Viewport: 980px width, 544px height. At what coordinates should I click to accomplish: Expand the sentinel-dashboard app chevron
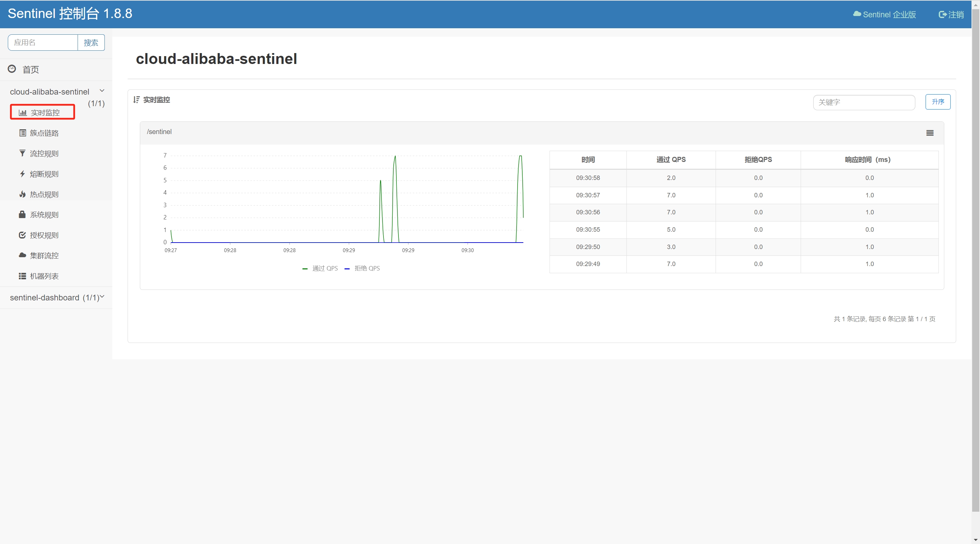pos(102,297)
